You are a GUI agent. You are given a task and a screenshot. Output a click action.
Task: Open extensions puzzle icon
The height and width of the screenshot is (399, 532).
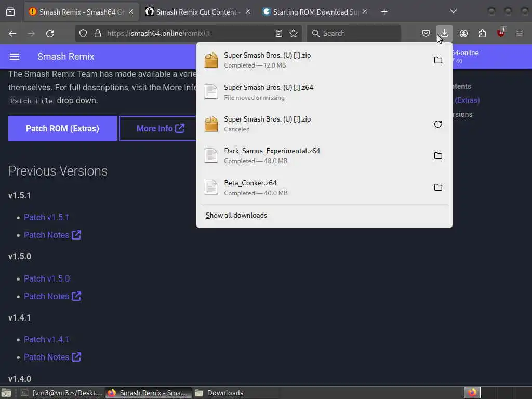[482, 33]
